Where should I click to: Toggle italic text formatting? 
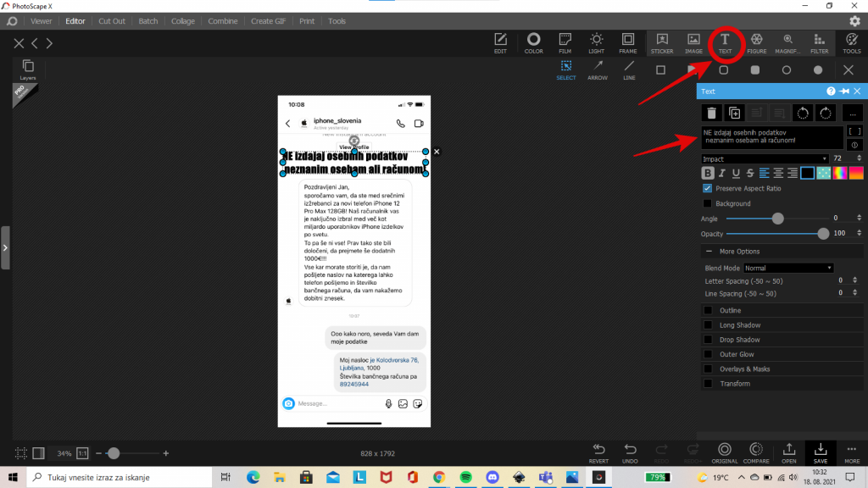[x=721, y=173]
